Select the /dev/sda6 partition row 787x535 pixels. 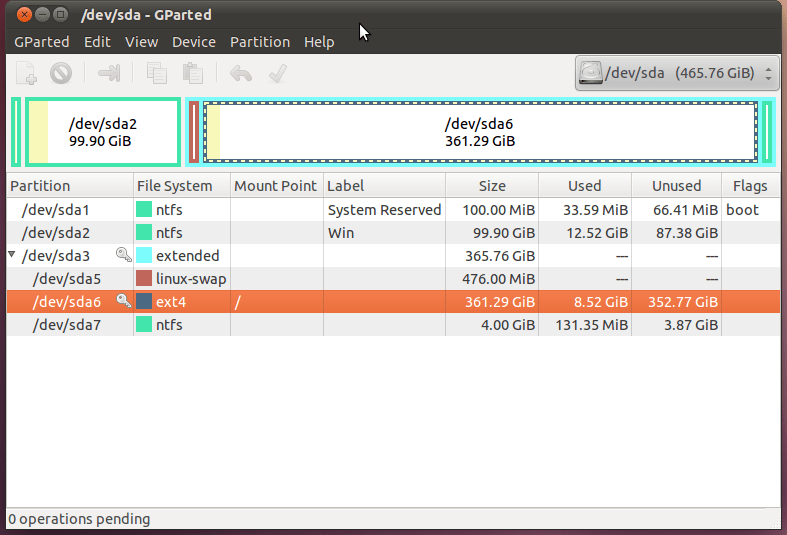[x=394, y=302]
